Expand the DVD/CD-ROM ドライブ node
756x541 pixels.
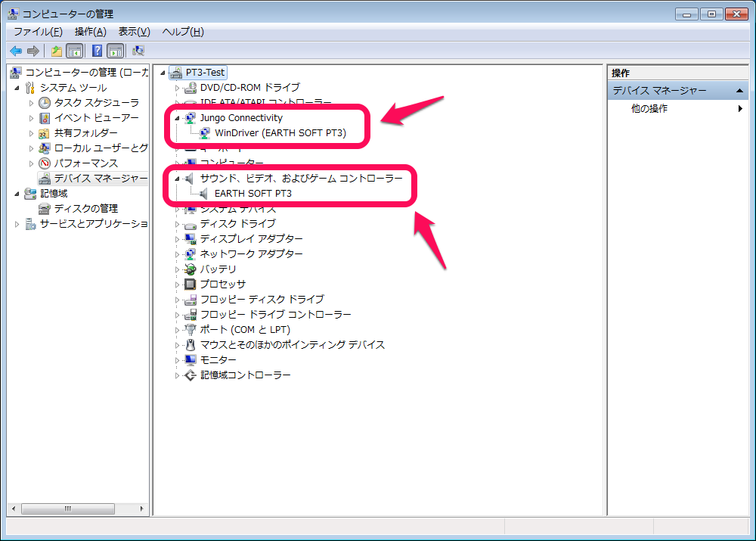(177, 88)
